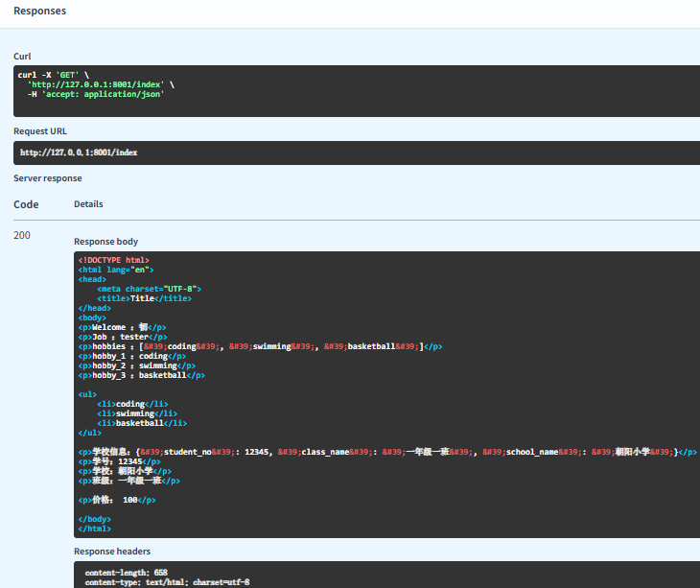Click the closing </ul> tag line
This screenshot has width=700, height=588.
[90, 433]
